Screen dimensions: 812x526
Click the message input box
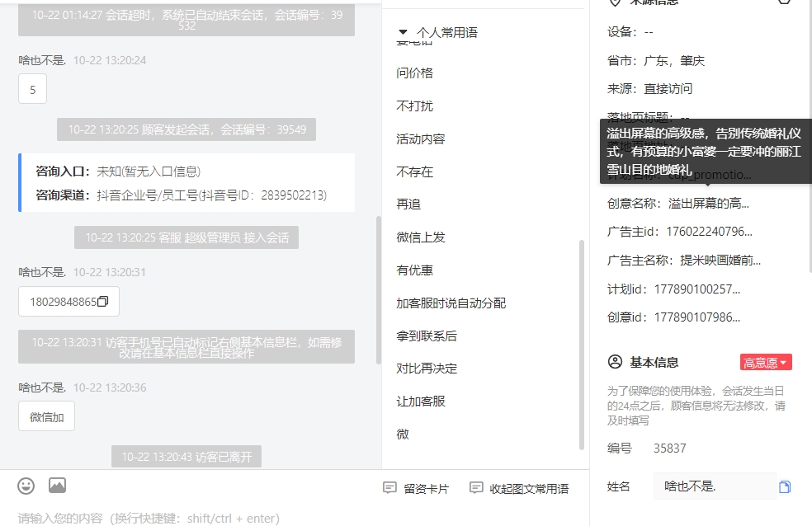(294, 517)
